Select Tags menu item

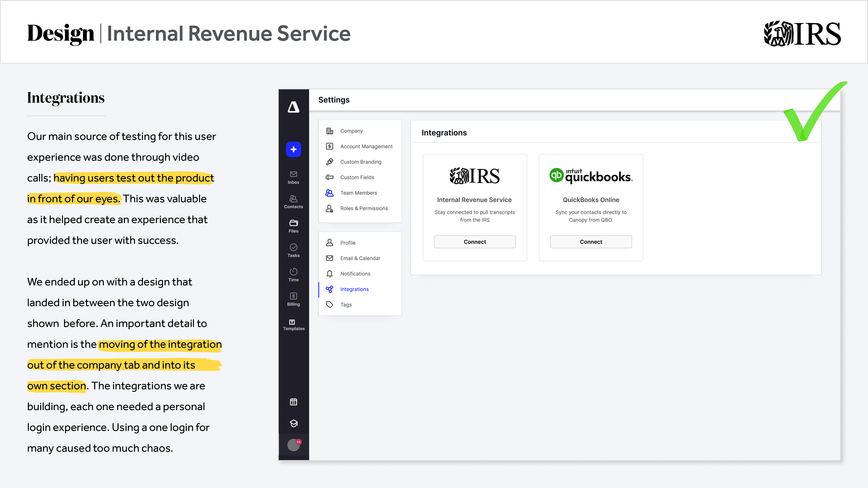360,305
